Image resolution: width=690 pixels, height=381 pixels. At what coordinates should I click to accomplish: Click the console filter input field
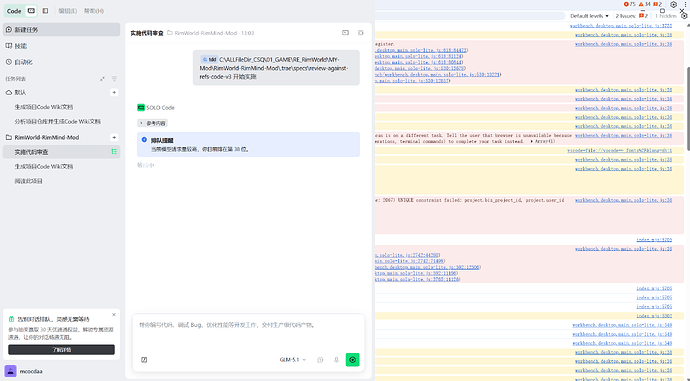coord(470,16)
